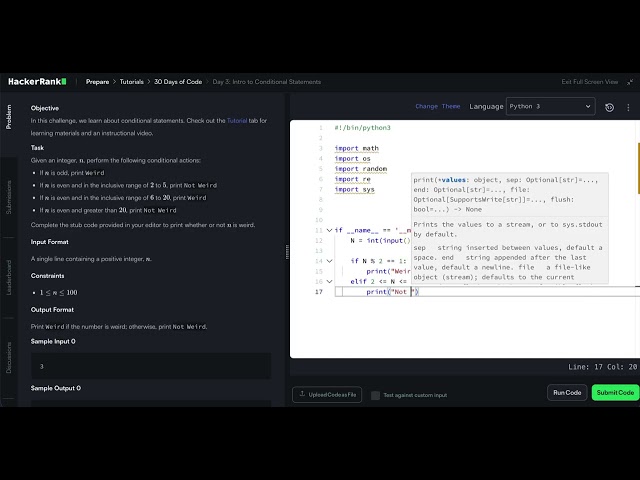The height and width of the screenshot is (480, 640).
Task: Click the 'import os' line
Action: pyautogui.click(x=352, y=158)
